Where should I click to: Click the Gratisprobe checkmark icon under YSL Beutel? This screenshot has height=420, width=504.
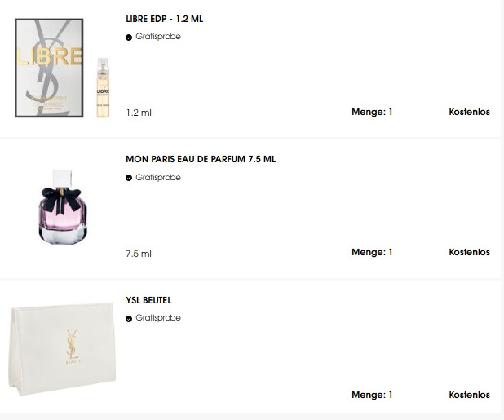(129, 318)
